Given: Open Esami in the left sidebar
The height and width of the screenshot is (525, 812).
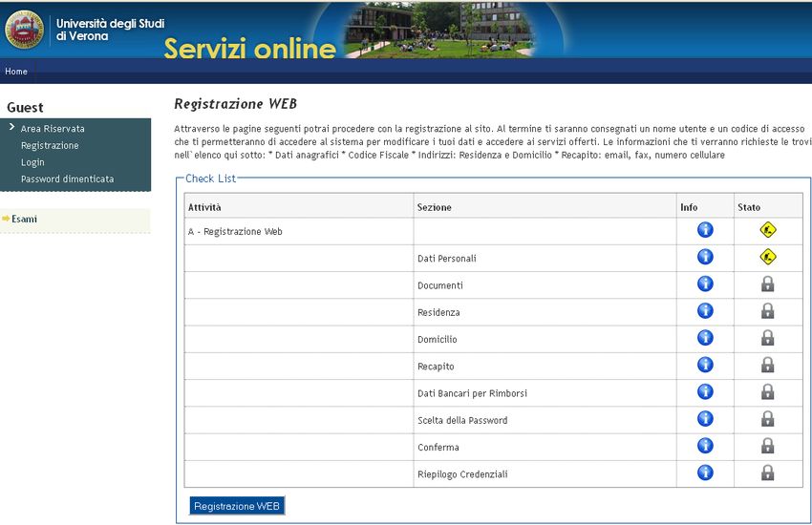Looking at the screenshot, I should 24,220.
